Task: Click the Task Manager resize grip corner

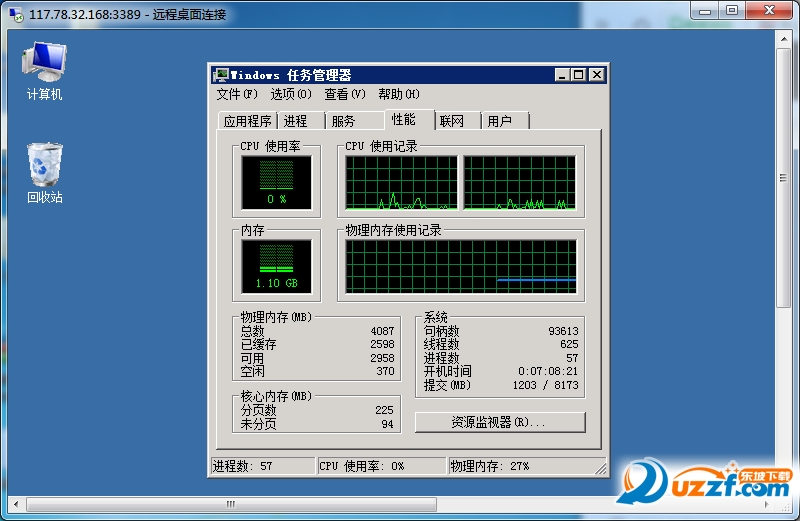Action: pos(601,468)
